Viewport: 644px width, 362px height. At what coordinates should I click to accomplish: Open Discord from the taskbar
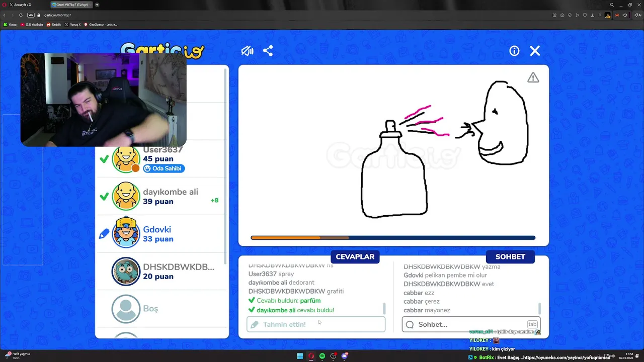coord(344,356)
